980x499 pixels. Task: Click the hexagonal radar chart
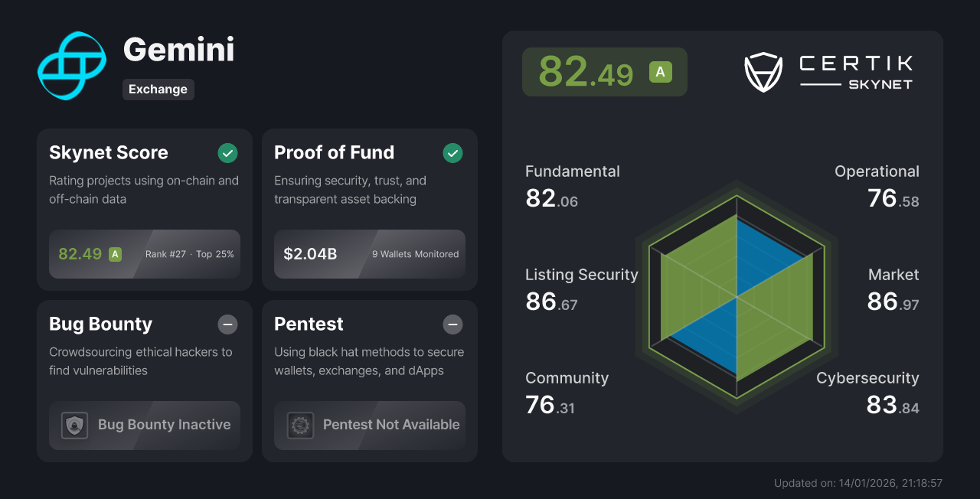point(737,298)
